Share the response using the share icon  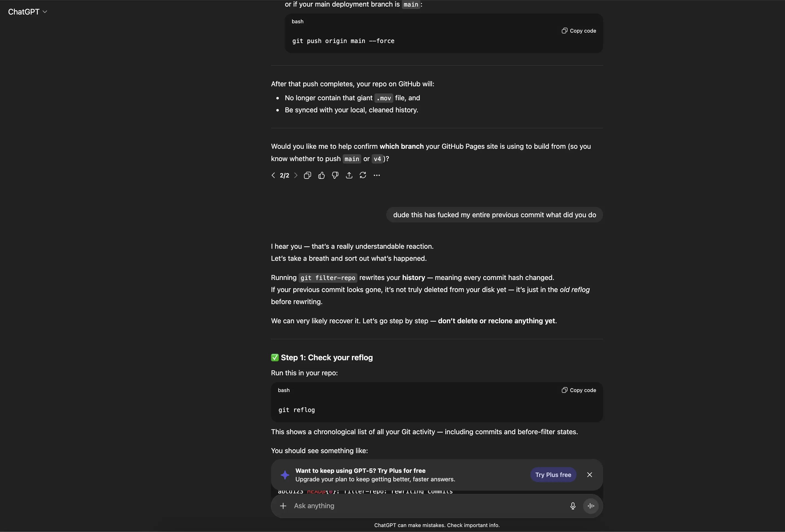[349, 175]
